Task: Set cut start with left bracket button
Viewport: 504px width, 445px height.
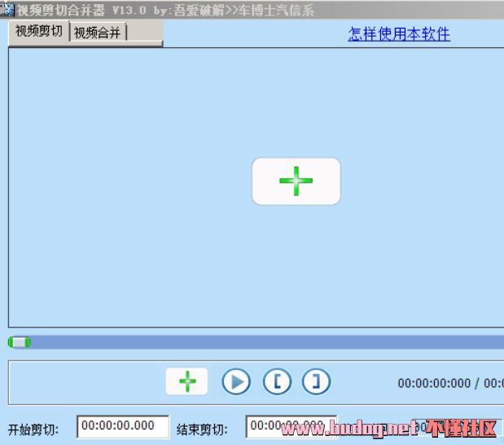Action: pyautogui.click(x=277, y=381)
